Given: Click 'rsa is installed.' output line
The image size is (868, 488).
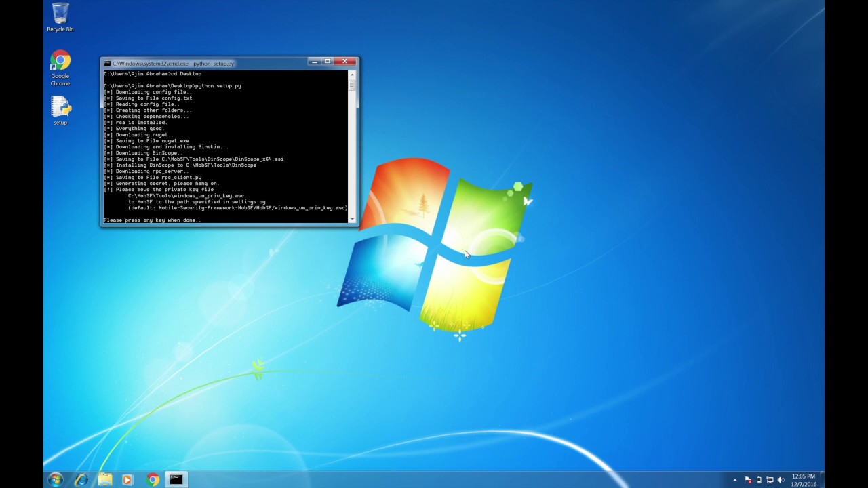Looking at the screenshot, I should [x=136, y=123].
